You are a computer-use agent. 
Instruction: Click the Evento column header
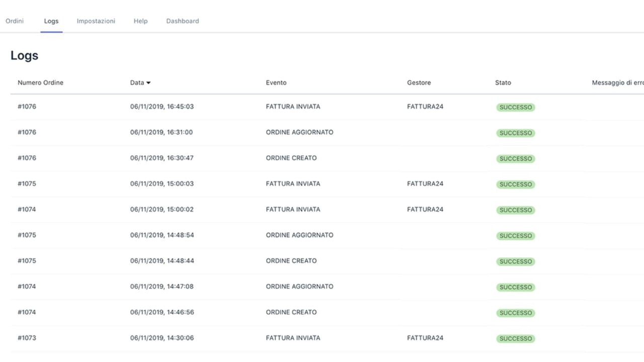click(276, 82)
